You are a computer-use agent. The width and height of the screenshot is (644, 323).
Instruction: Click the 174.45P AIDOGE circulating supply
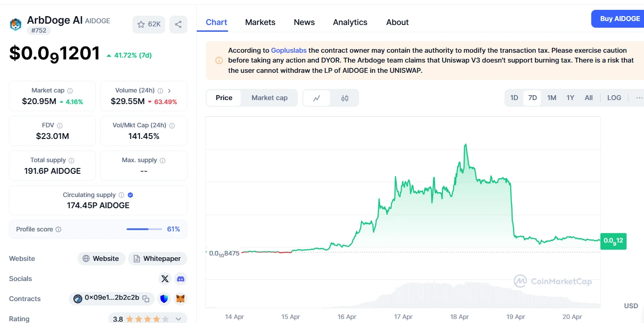point(98,206)
